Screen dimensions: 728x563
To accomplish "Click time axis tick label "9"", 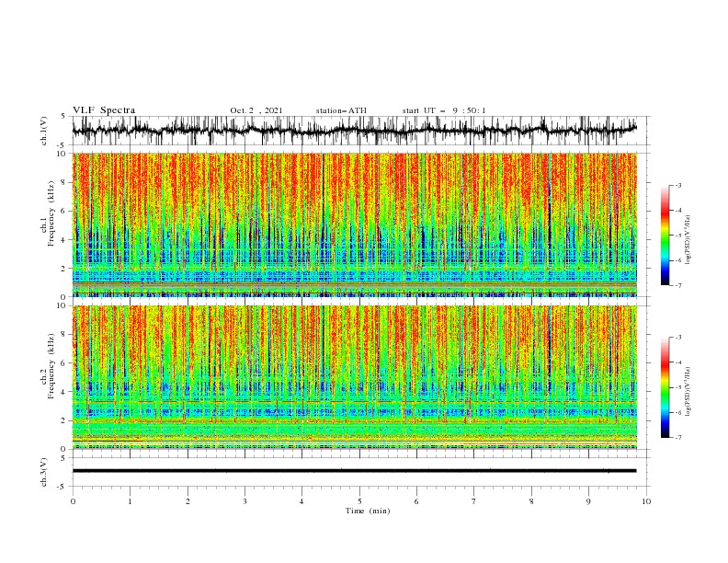I will [588, 501].
